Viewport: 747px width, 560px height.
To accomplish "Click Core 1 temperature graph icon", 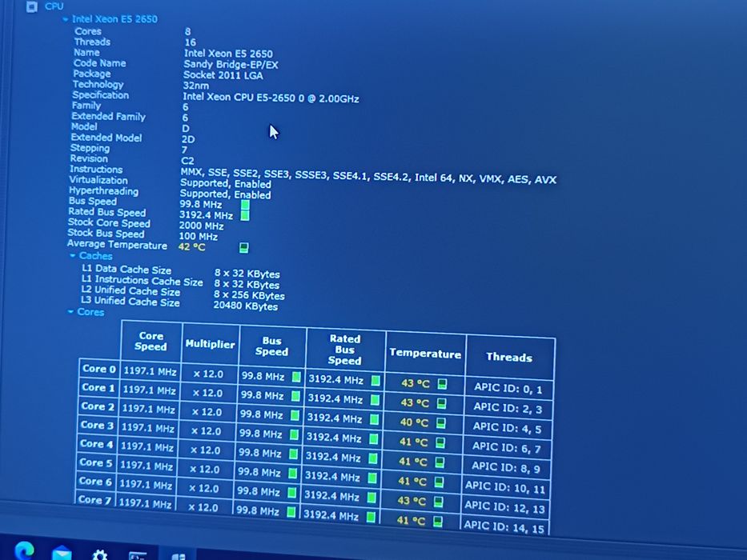I will tap(442, 403).
